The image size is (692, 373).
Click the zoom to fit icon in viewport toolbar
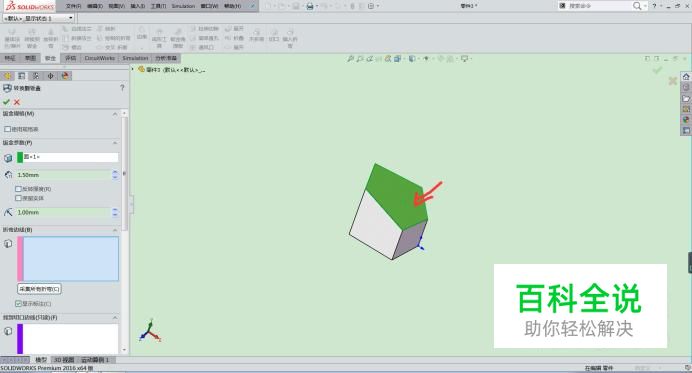coord(351,58)
